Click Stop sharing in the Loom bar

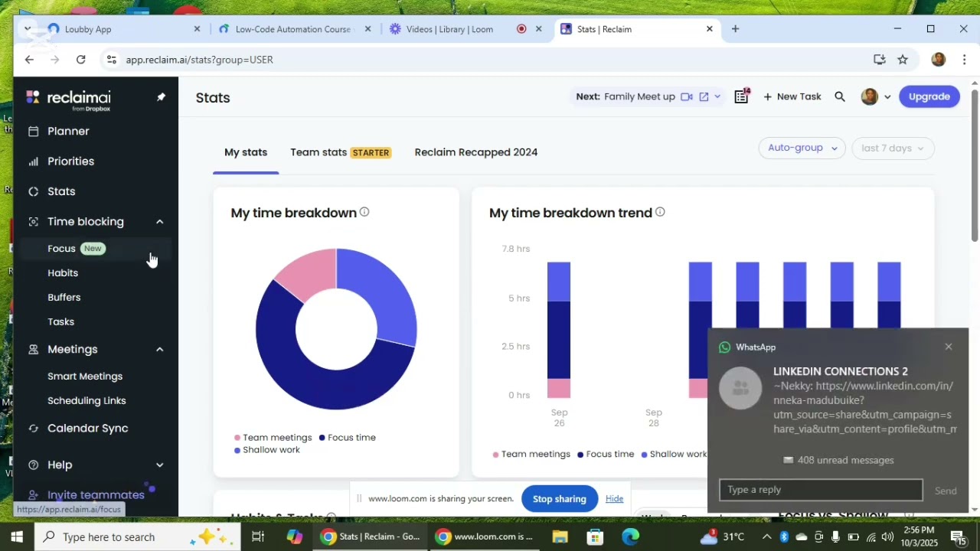(x=560, y=499)
